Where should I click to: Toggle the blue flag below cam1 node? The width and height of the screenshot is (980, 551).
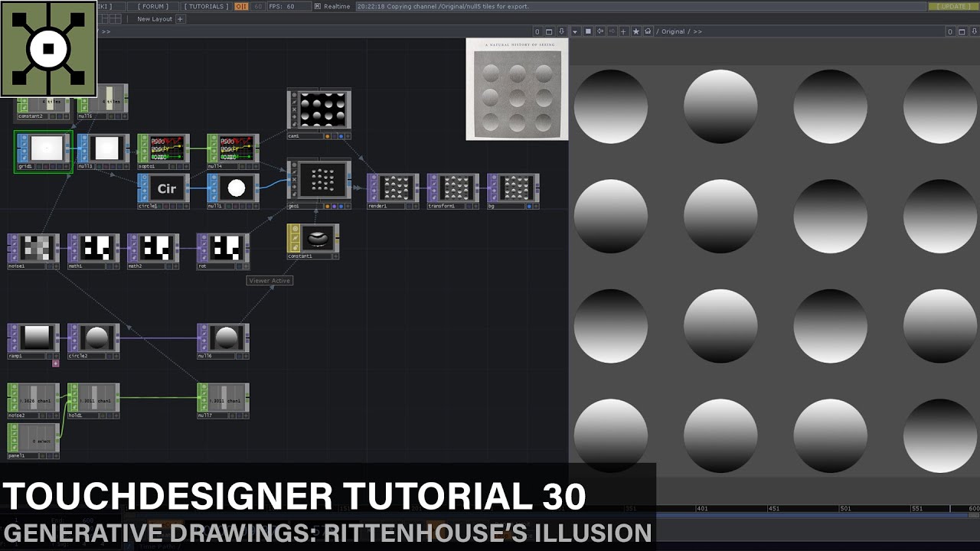[341, 135]
